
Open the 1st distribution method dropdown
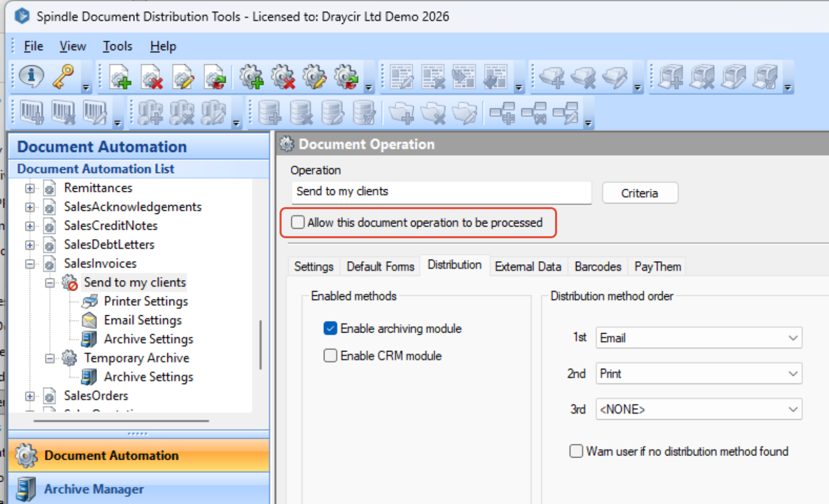[699, 338]
